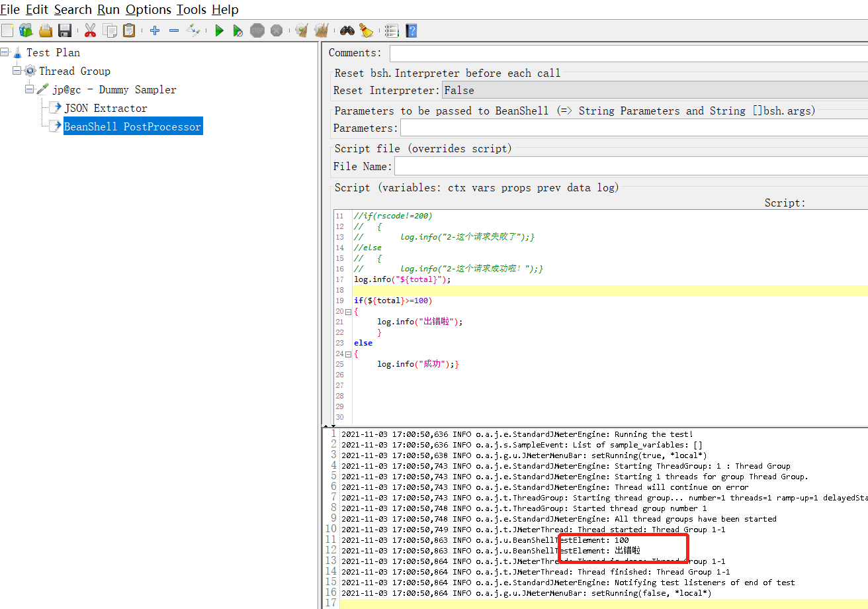The width and height of the screenshot is (868, 609).
Task: Stop the running test
Action: tap(257, 30)
